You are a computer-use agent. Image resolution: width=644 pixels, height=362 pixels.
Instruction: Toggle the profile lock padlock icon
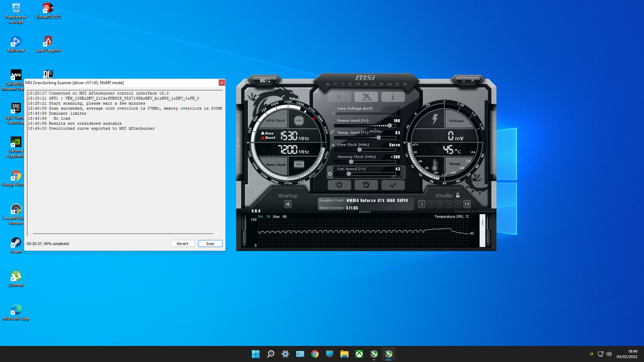pos(458,195)
